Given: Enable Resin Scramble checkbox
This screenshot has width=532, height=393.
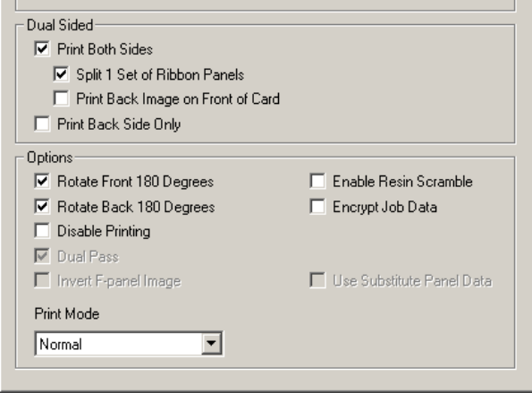Looking at the screenshot, I should click(x=317, y=181).
